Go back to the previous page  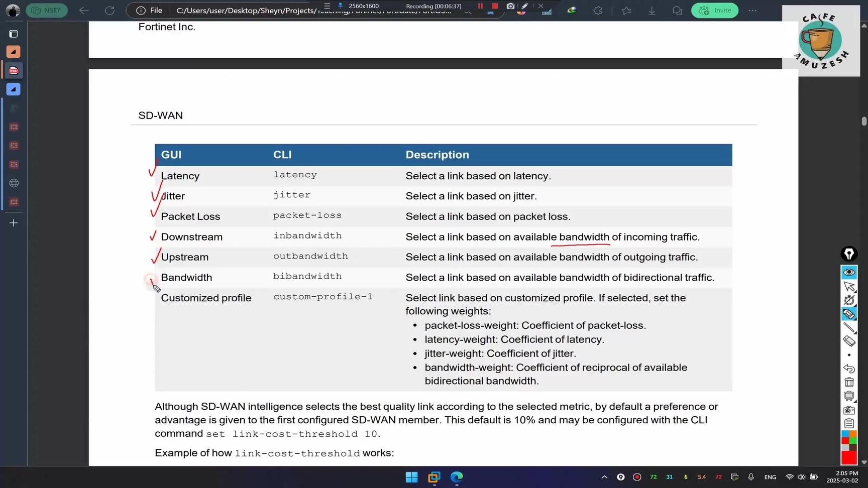point(84,10)
